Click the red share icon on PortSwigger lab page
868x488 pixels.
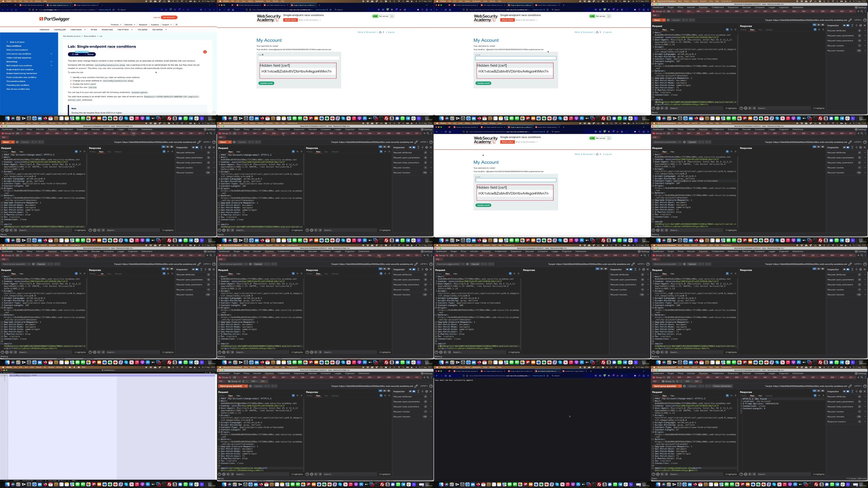tap(205, 52)
